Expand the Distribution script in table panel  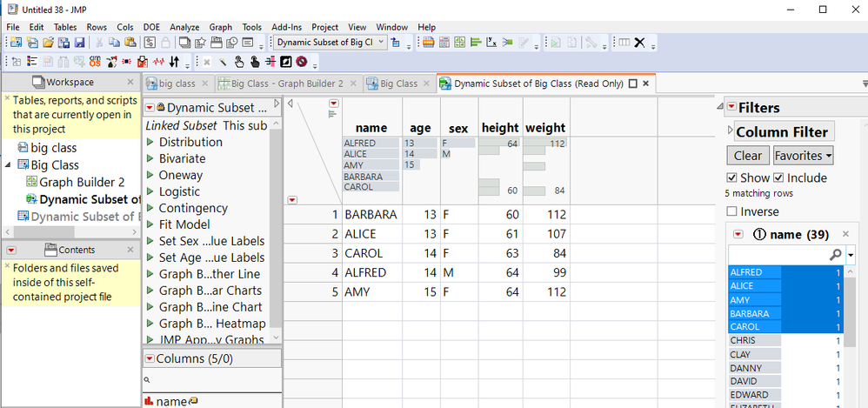point(150,143)
